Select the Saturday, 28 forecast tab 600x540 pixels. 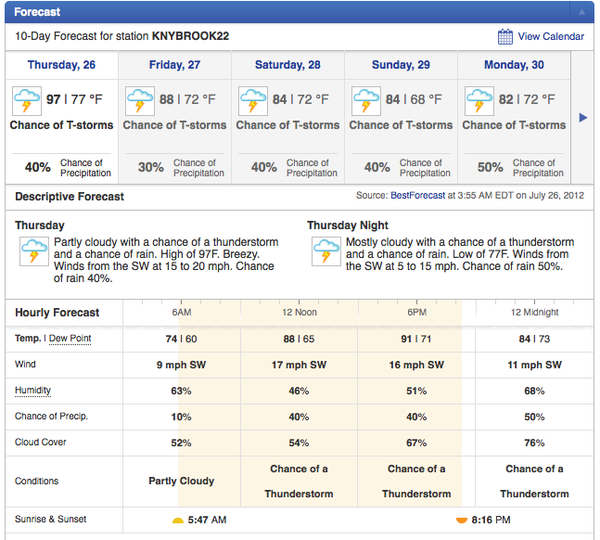coord(288,65)
